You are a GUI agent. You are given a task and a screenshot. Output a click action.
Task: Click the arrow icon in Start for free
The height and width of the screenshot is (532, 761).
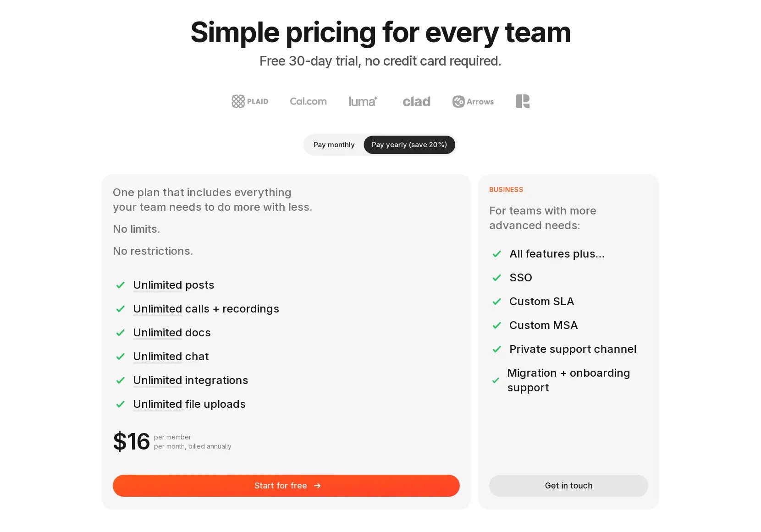(x=317, y=486)
